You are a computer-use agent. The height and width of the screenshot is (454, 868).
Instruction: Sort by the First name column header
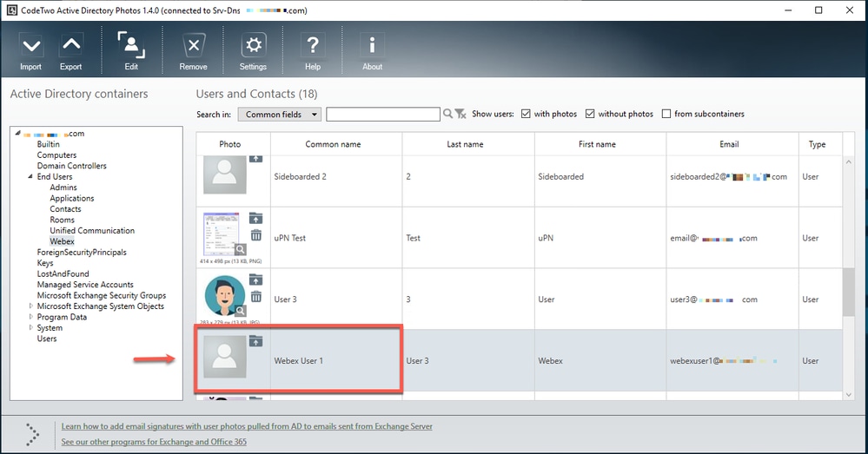point(600,144)
